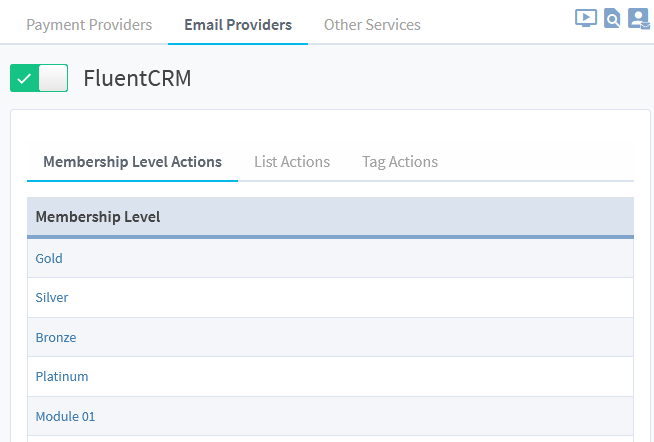Click the user support mail icon
654x442 pixels.
click(638, 18)
